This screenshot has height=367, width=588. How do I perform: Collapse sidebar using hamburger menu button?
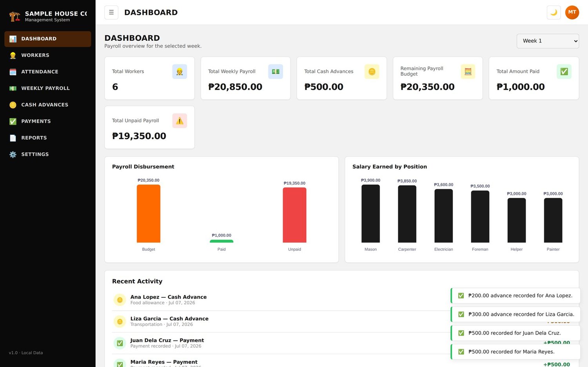coord(111,13)
